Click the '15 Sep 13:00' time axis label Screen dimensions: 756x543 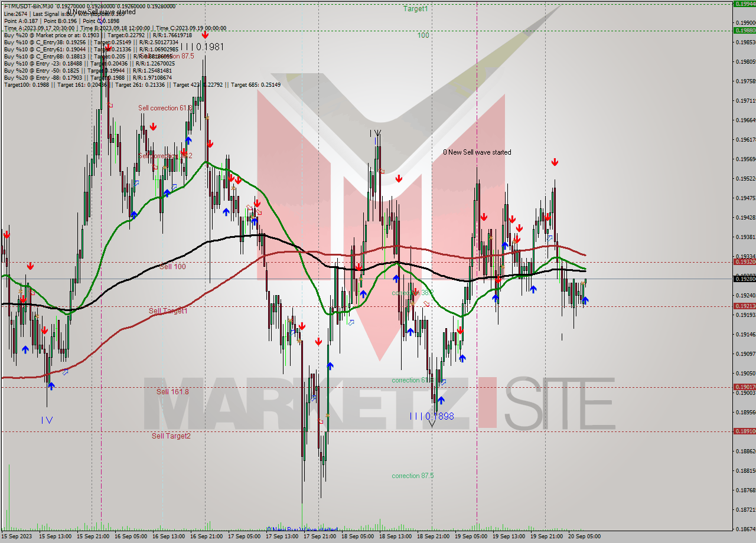click(x=54, y=537)
